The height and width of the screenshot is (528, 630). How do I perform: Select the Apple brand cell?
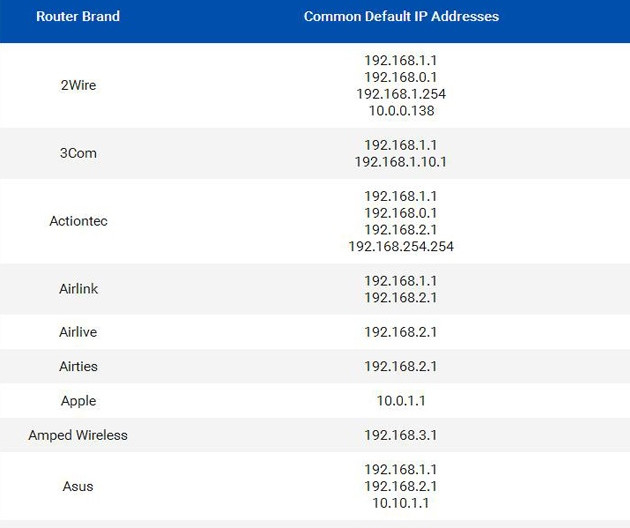tap(78, 401)
